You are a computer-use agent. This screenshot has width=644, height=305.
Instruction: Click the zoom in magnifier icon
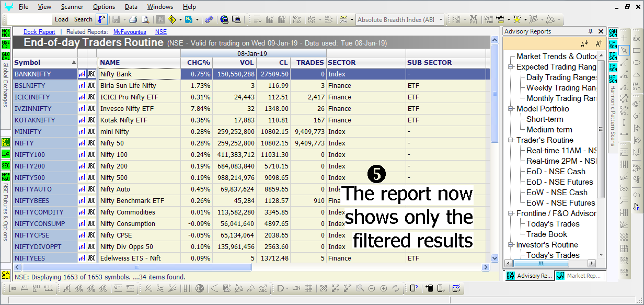click(x=360, y=288)
